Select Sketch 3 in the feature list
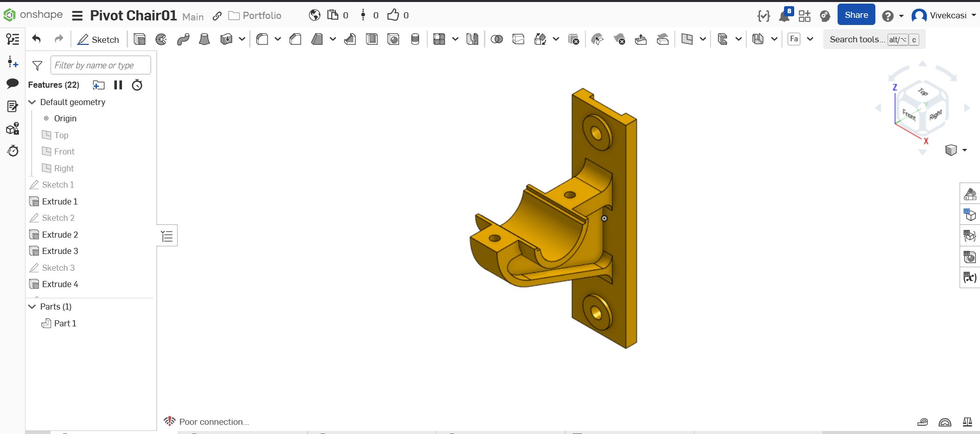The width and height of the screenshot is (980, 434). click(x=58, y=268)
